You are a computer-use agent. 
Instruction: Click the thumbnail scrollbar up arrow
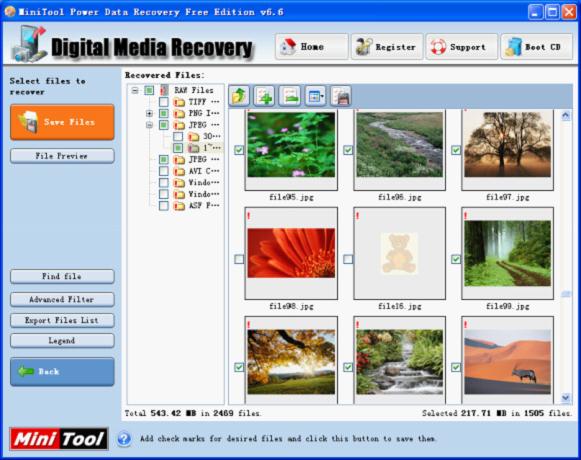(x=565, y=116)
